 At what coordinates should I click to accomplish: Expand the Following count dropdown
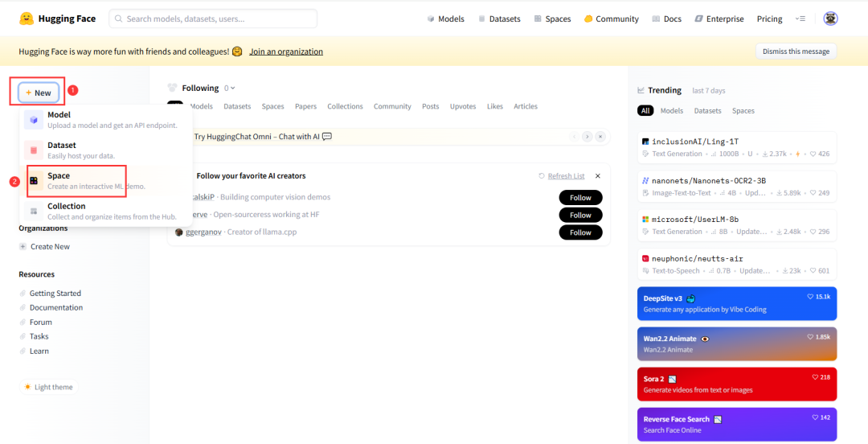click(230, 88)
